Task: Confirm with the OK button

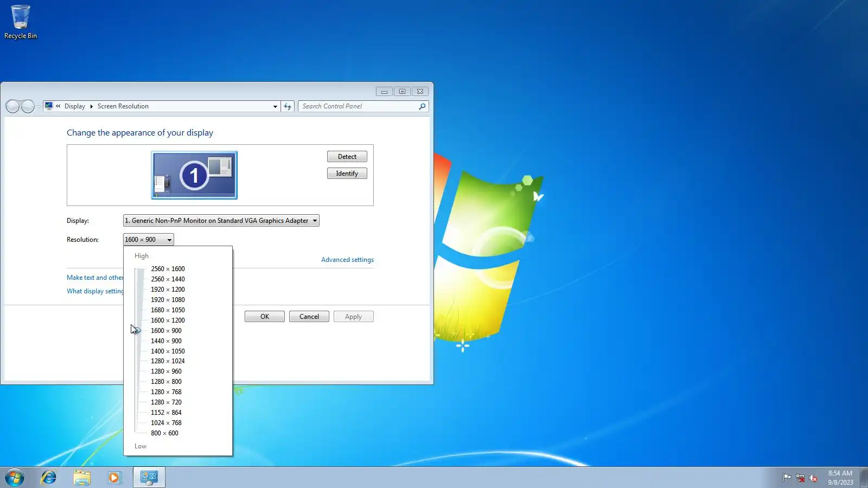Action: pyautogui.click(x=265, y=317)
